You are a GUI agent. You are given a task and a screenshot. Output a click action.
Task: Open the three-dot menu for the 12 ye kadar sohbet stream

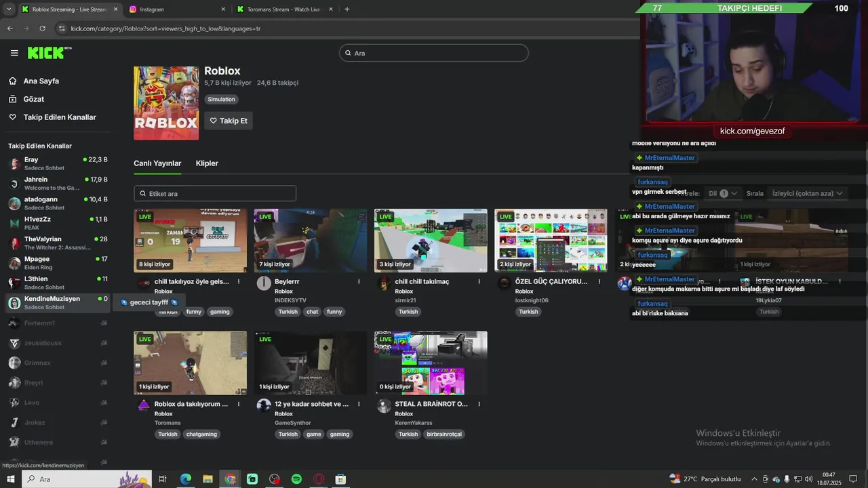tap(359, 404)
